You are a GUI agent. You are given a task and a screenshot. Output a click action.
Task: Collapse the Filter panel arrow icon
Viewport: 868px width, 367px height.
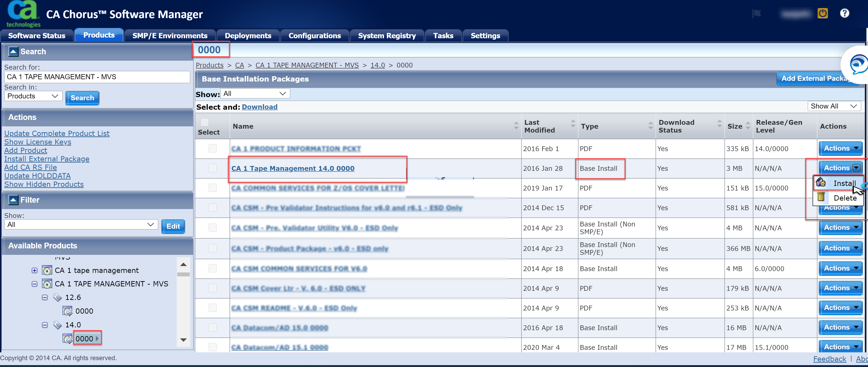(13, 200)
